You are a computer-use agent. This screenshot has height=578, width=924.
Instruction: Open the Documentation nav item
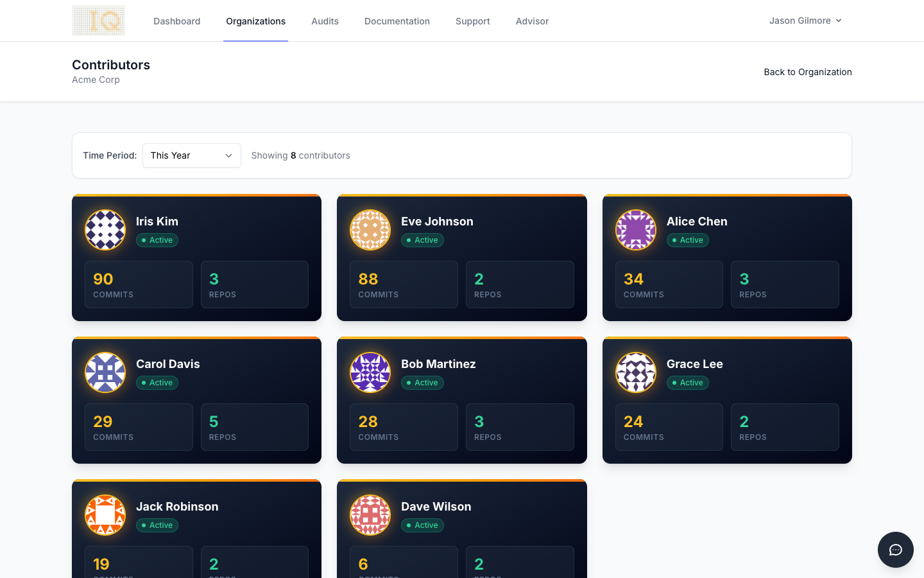coord(397,21)
